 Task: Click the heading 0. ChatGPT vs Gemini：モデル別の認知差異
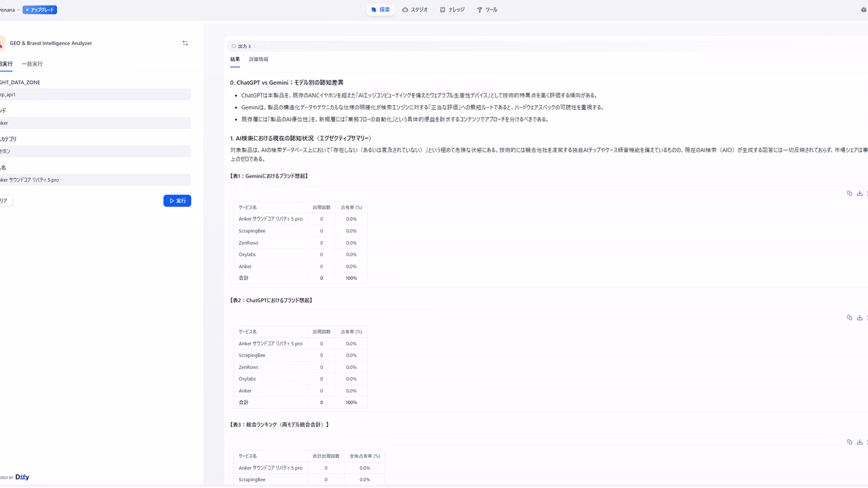(287, 83)
